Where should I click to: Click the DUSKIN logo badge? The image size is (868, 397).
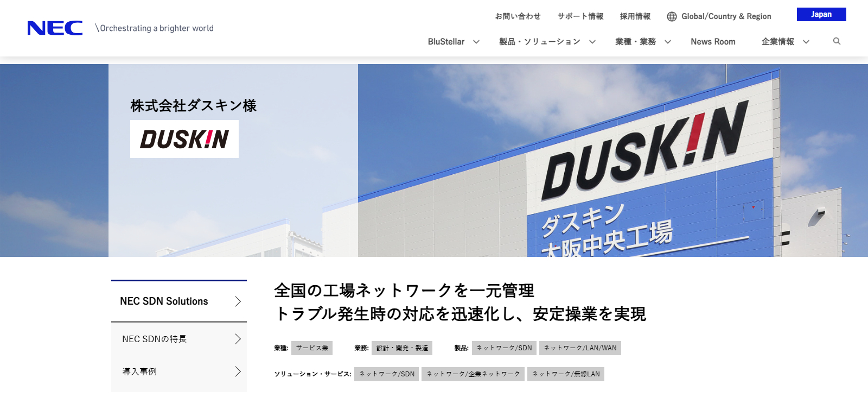[184, 139]
